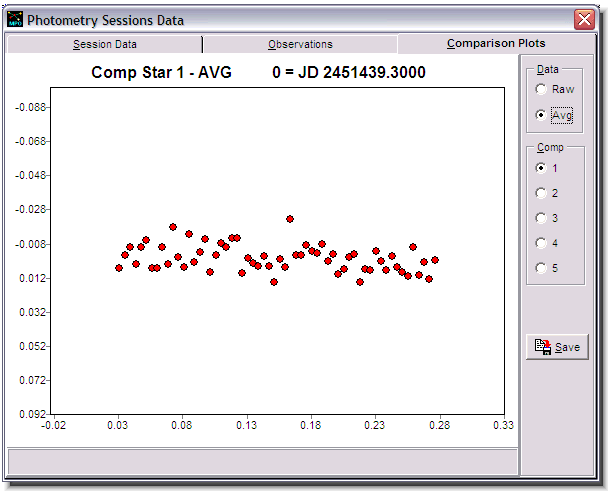611x492 pixels.
Task: Click the 'Photometry Sessions Data' title text
Action: [105, 20]
